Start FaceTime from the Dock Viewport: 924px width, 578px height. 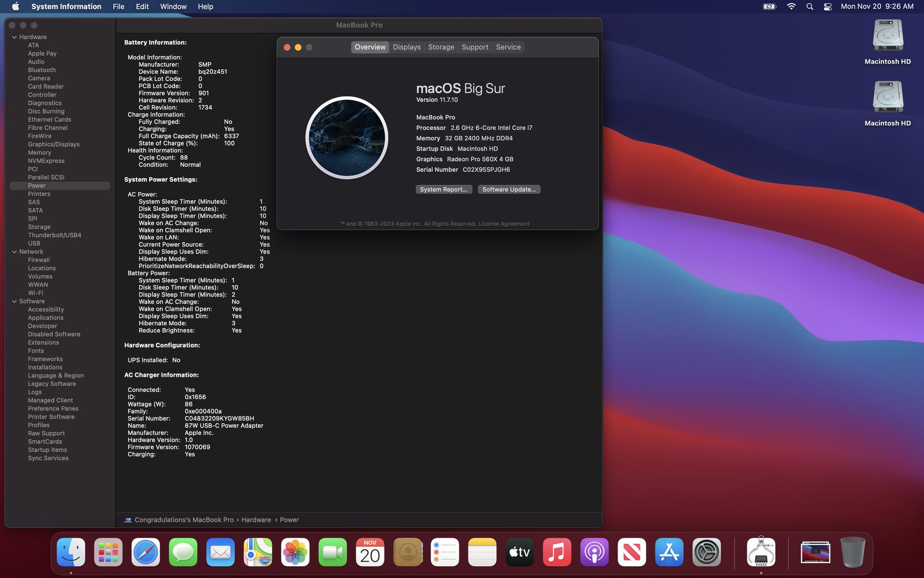coord(333,552)
